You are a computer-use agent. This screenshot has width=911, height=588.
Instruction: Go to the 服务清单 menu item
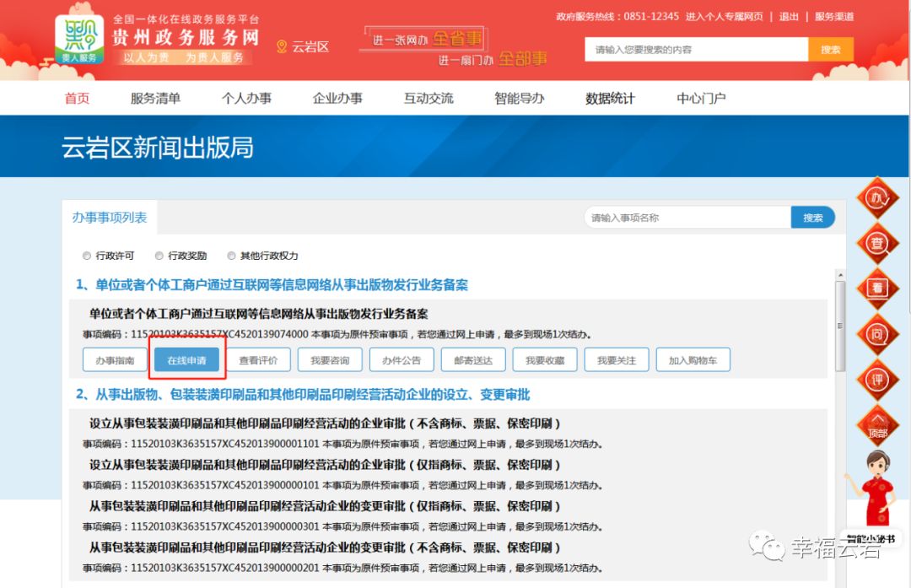[x=155, y=98]
